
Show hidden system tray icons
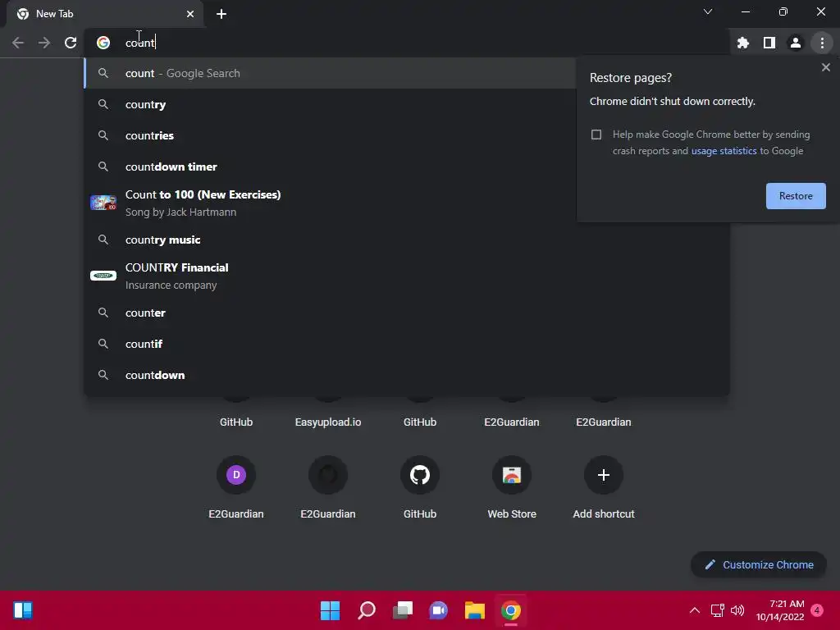point(694,610)
